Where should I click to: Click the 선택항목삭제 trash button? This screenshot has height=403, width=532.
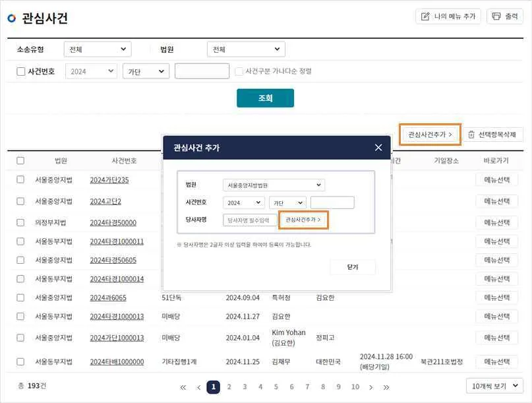[x=492, y=135]
